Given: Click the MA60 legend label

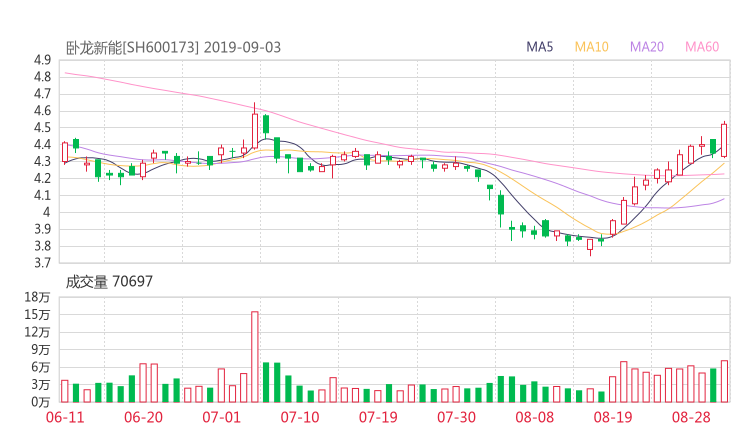Looking at the screenshot, I should click(x=702, y=47).
